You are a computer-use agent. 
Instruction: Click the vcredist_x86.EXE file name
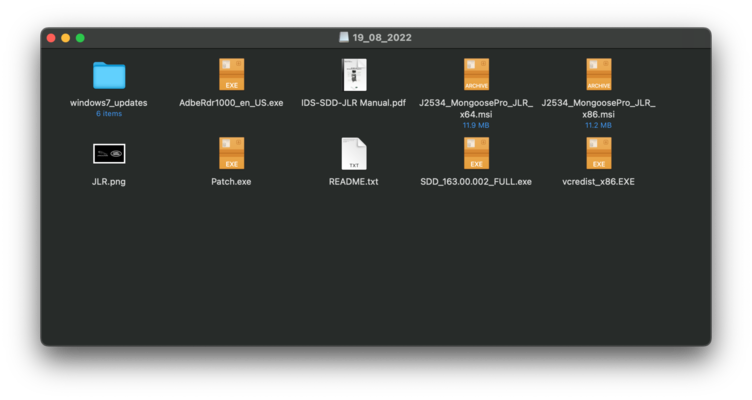click(599, 182)
